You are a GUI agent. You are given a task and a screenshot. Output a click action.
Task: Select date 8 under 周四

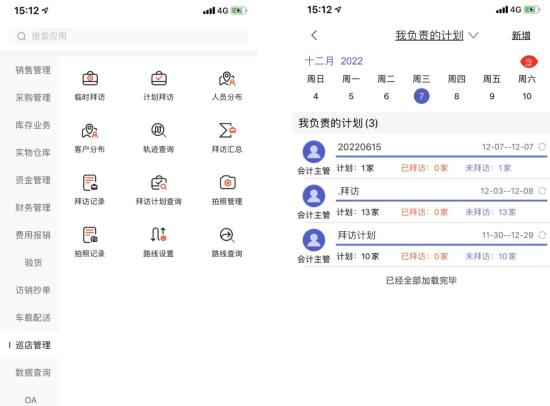456,96
